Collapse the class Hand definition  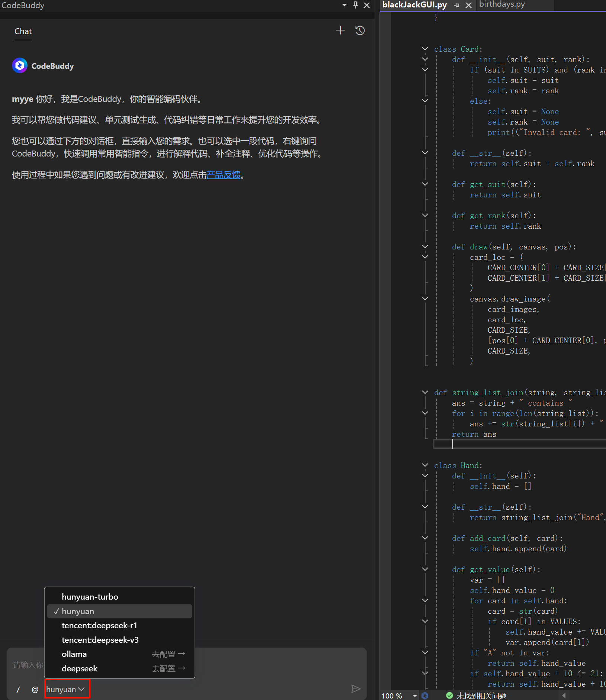(x=425, y=465)
